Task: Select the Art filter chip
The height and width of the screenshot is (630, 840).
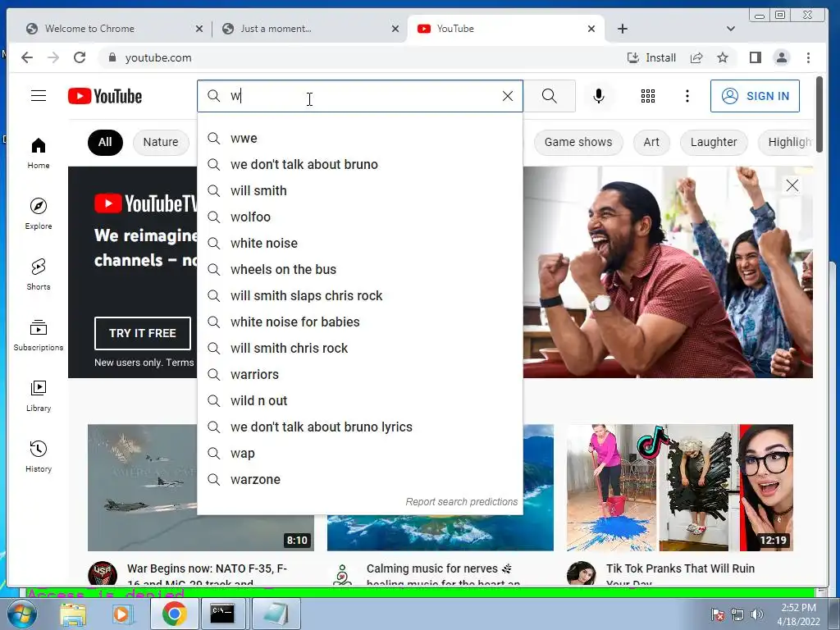Action: [651, 142]
